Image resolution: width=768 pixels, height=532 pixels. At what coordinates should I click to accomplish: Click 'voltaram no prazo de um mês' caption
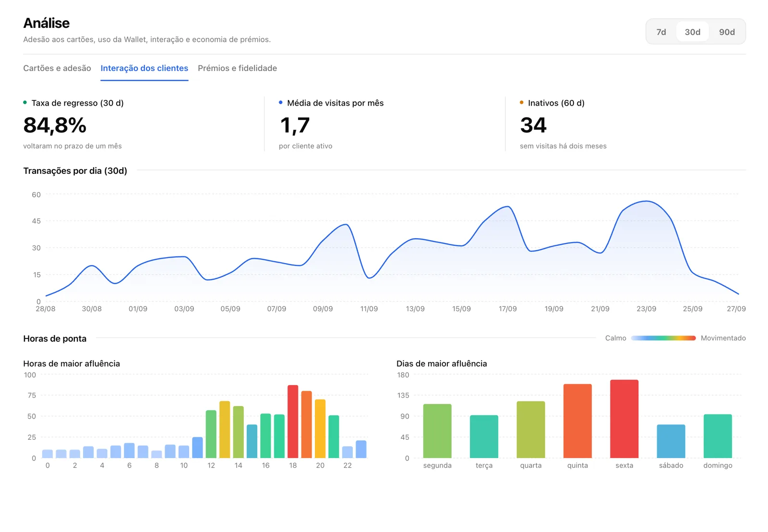(72, 146)
